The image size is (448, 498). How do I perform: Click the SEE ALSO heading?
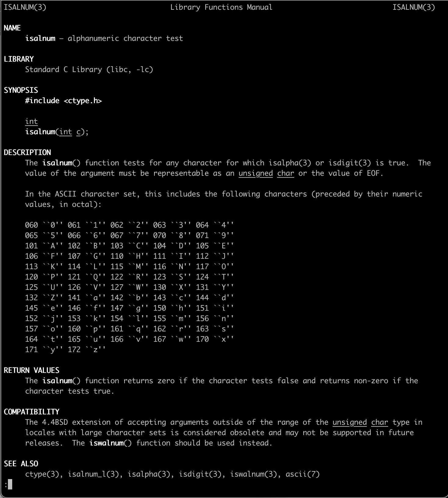21,464
